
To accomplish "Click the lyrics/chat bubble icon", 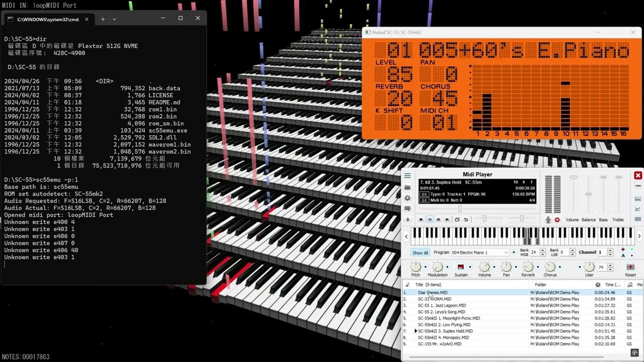I will pos(408,209).
